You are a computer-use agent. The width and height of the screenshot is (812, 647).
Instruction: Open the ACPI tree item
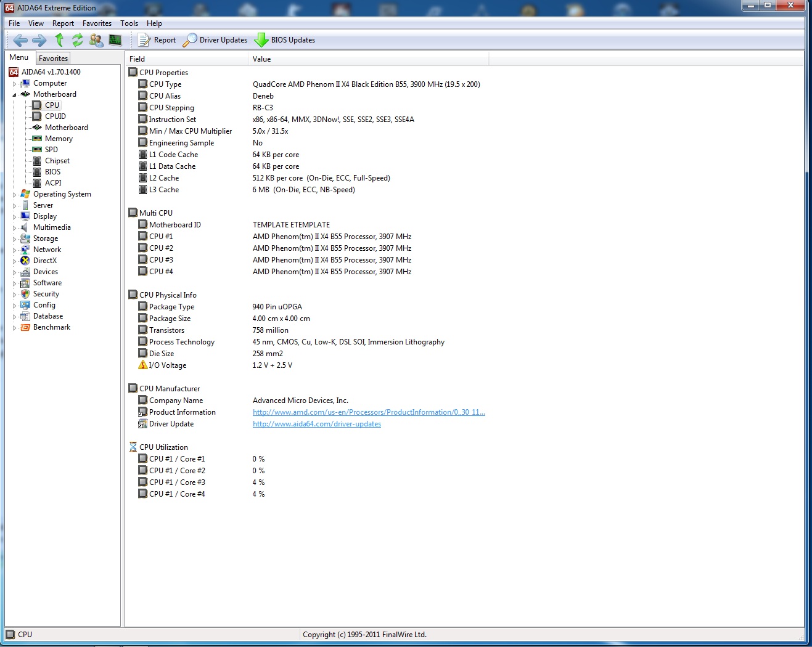click(x=47, y=183)
